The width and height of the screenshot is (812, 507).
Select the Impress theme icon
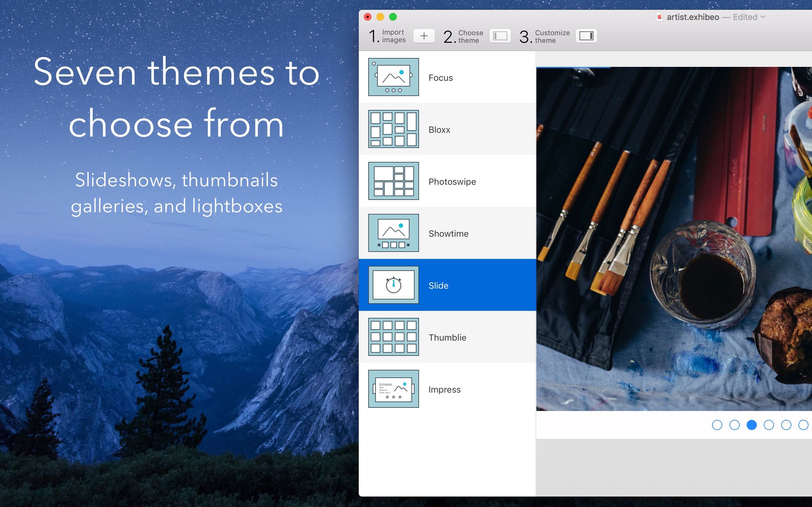394,389
